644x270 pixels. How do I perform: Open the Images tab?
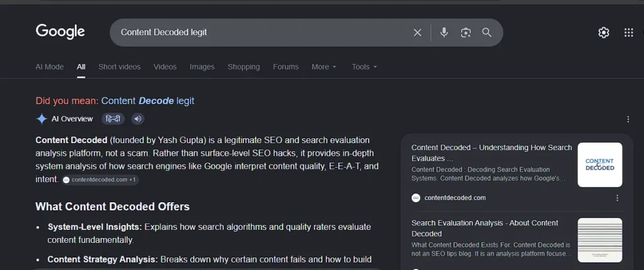coord(202,67)
